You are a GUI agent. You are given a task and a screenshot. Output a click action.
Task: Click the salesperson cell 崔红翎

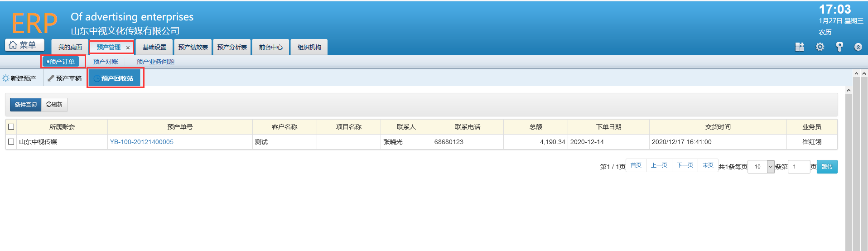[812, 142]
